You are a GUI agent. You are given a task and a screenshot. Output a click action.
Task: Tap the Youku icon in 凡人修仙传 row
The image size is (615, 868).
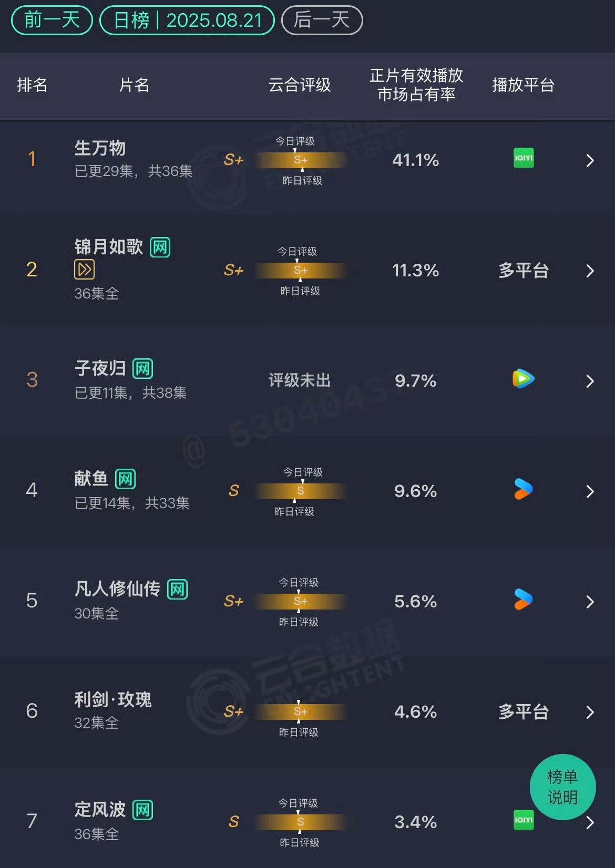524,600
